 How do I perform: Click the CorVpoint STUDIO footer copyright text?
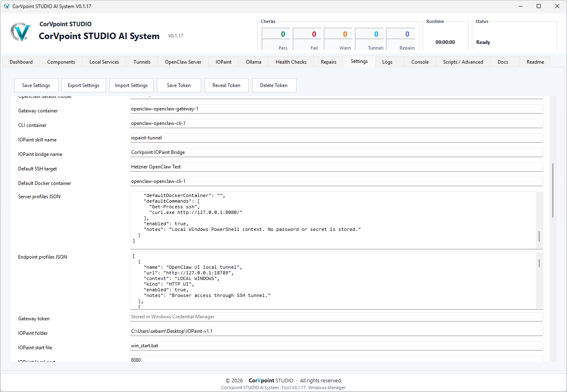283,380
